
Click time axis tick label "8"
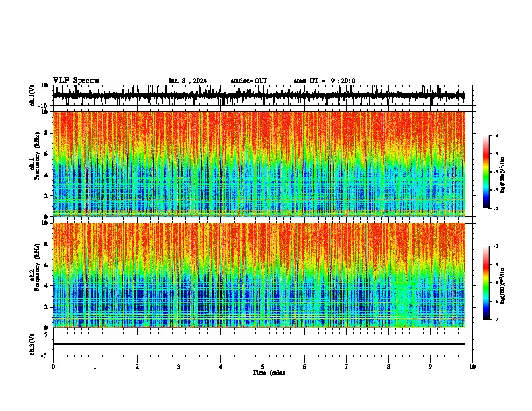pyautogui.click(x=388, y=367)
